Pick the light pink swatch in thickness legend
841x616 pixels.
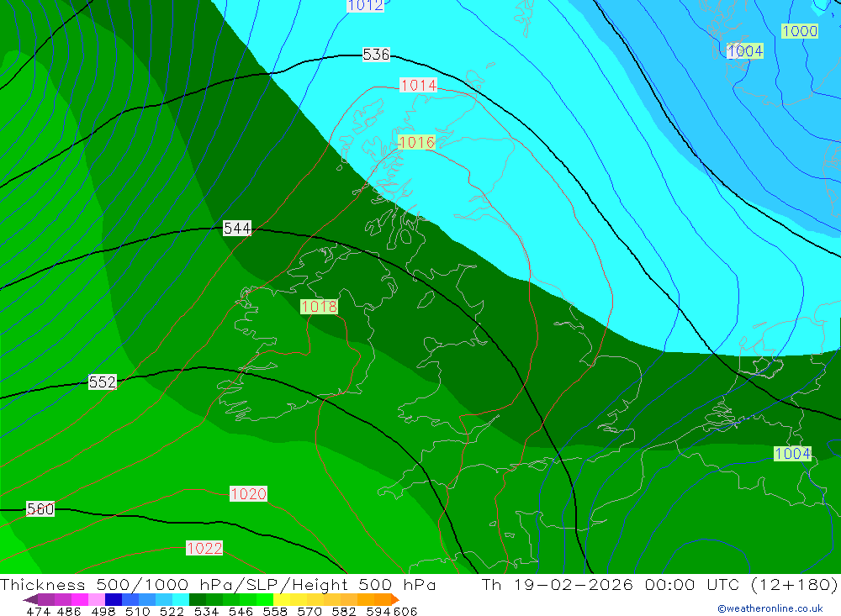tap(97, 599)
